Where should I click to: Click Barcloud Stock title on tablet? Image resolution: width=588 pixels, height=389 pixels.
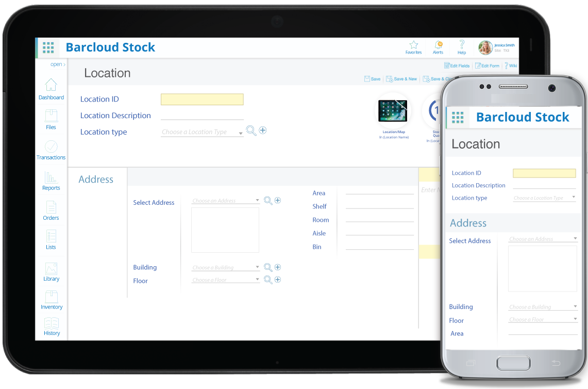110,47
